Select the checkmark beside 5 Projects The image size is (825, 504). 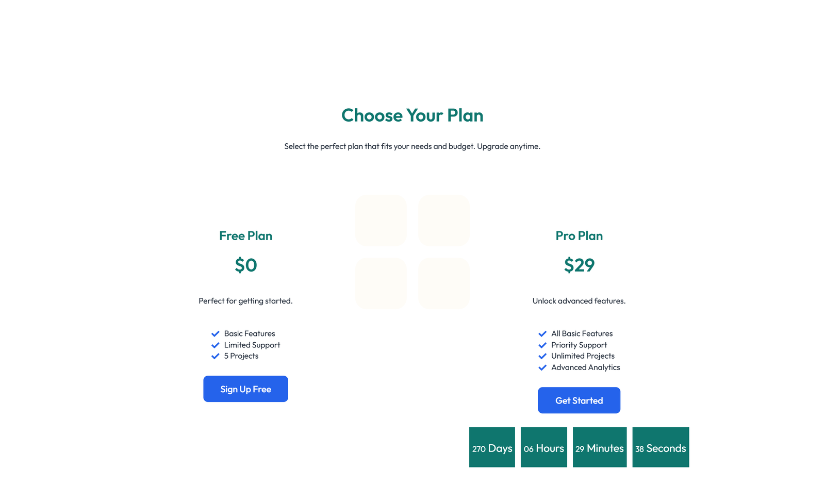pyautogui.click(x=216, y=356)
